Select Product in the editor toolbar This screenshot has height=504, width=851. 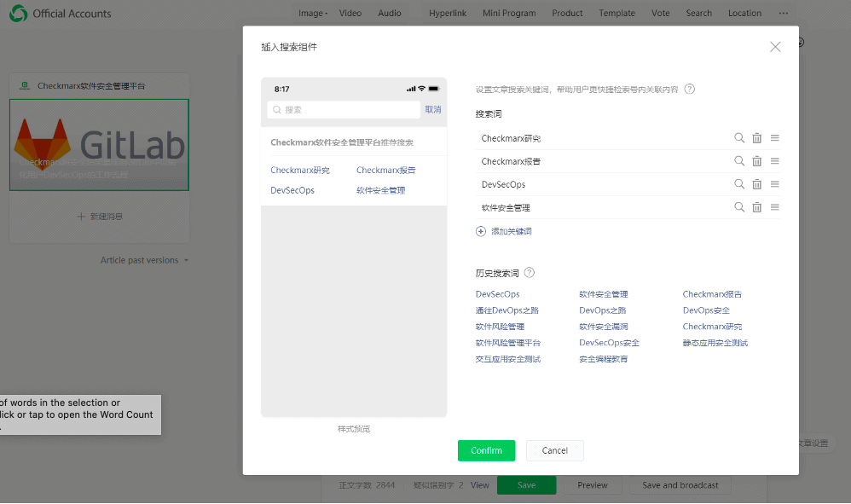point(567,13)
